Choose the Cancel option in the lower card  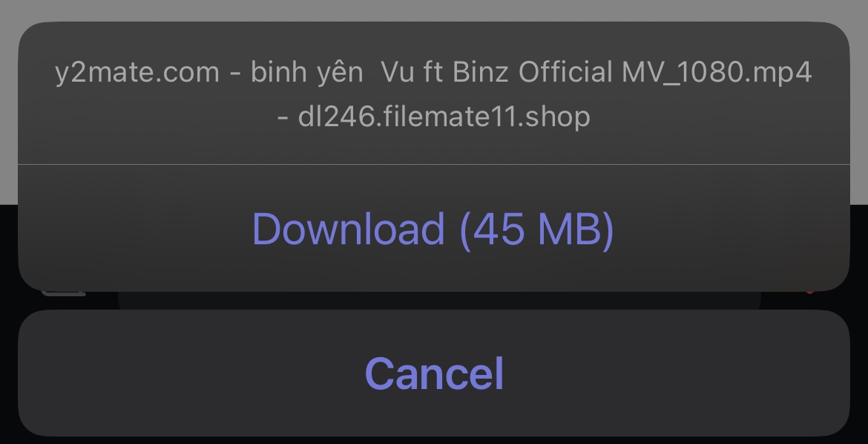[433, 373]
